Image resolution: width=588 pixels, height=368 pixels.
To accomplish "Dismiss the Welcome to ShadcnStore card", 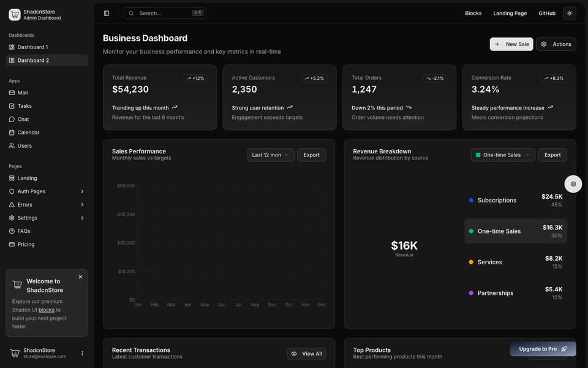I will (x=80, y=277).
